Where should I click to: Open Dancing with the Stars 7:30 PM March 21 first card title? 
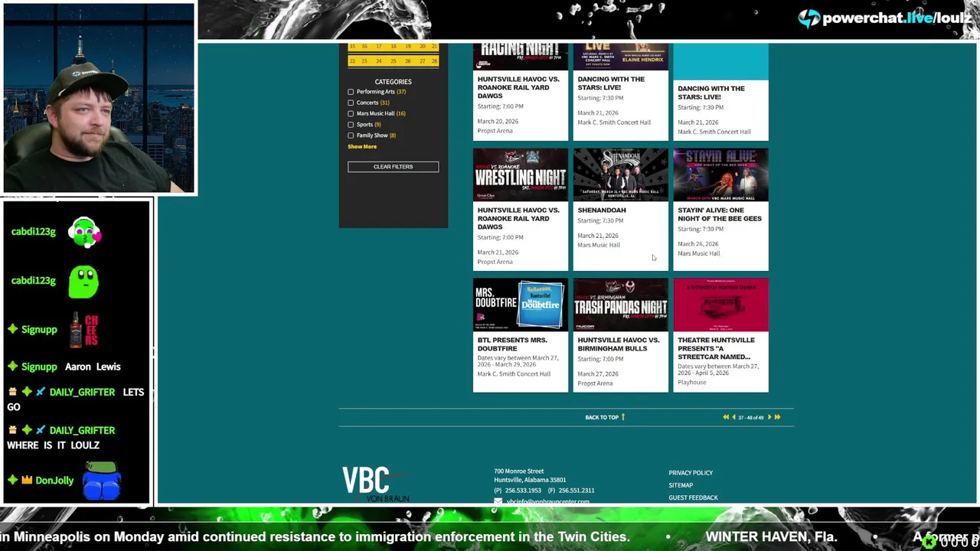611,83
